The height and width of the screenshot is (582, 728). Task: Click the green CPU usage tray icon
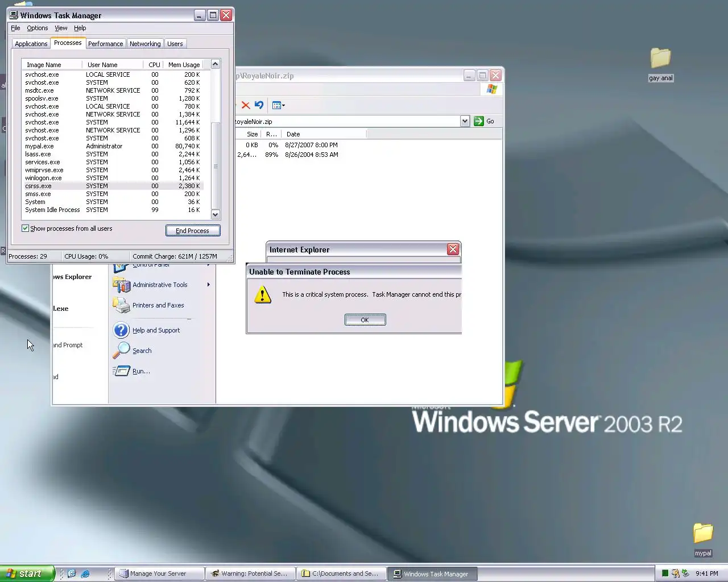click(x=665, y=573)
